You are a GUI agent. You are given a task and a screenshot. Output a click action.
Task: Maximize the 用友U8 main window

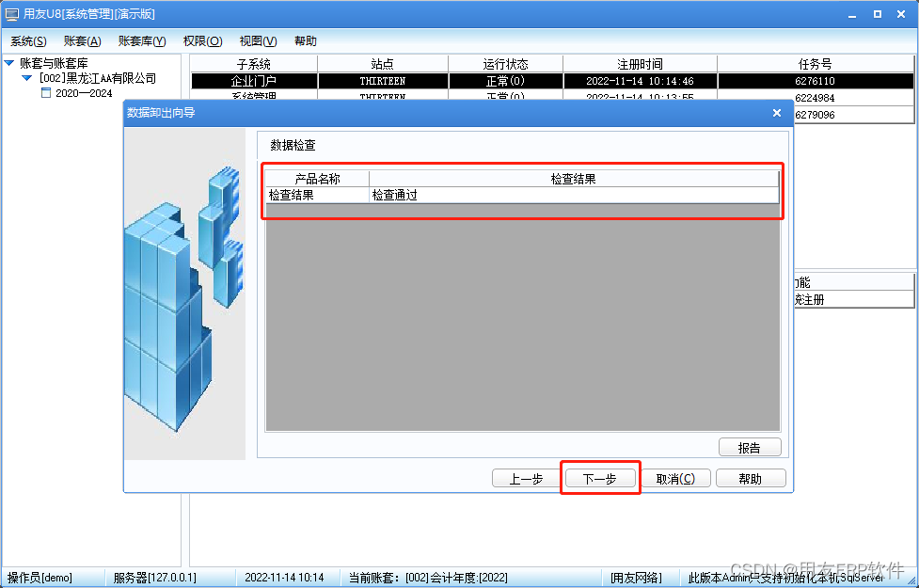(x=878, y=14)
